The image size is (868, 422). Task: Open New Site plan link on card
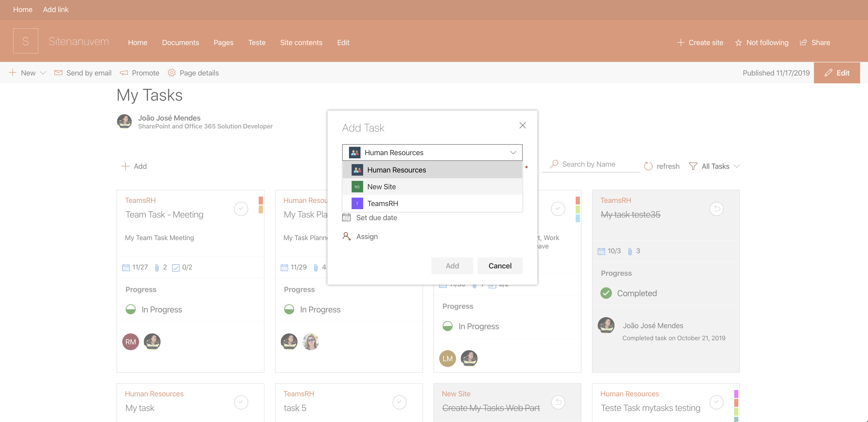(x=456, y=394)
